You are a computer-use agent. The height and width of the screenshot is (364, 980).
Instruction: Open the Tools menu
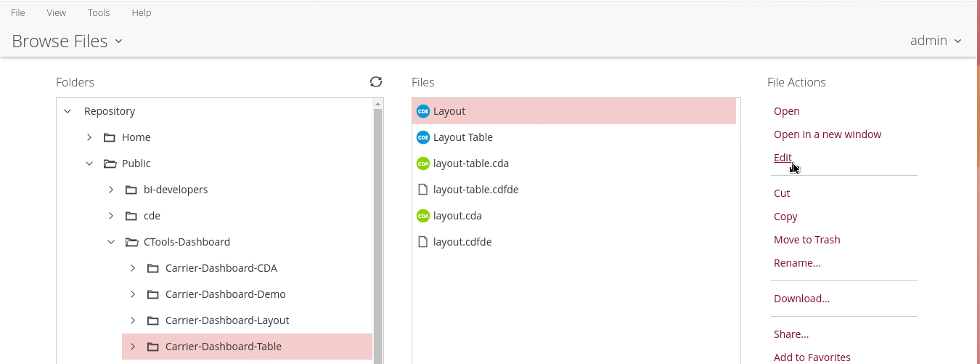click(99, 12)
